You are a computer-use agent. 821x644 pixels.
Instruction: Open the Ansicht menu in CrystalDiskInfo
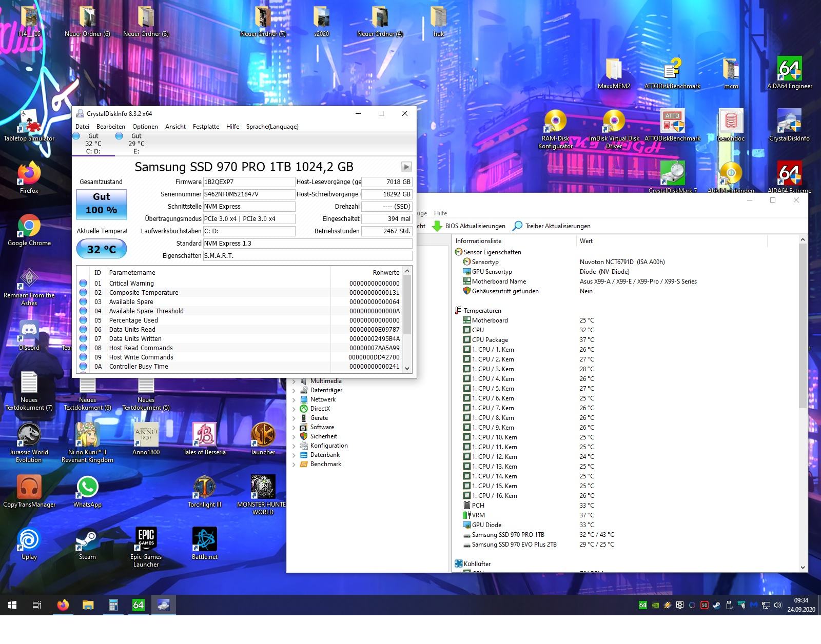175,127
